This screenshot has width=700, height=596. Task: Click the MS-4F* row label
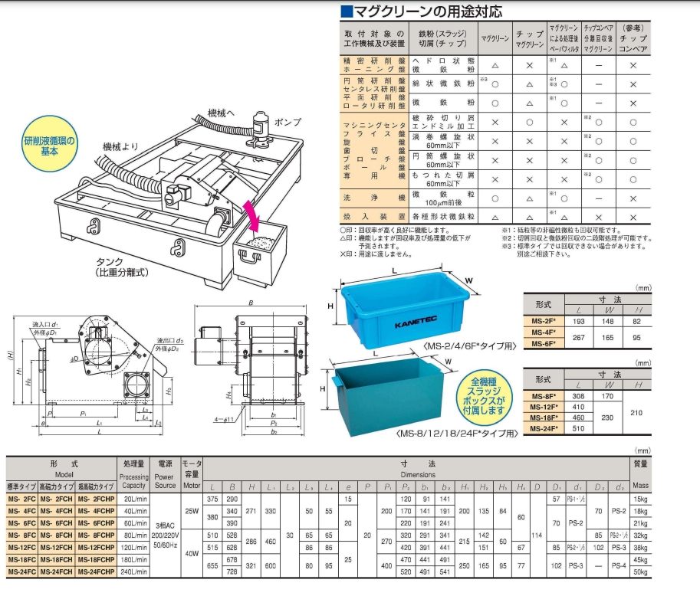point(544,332)
